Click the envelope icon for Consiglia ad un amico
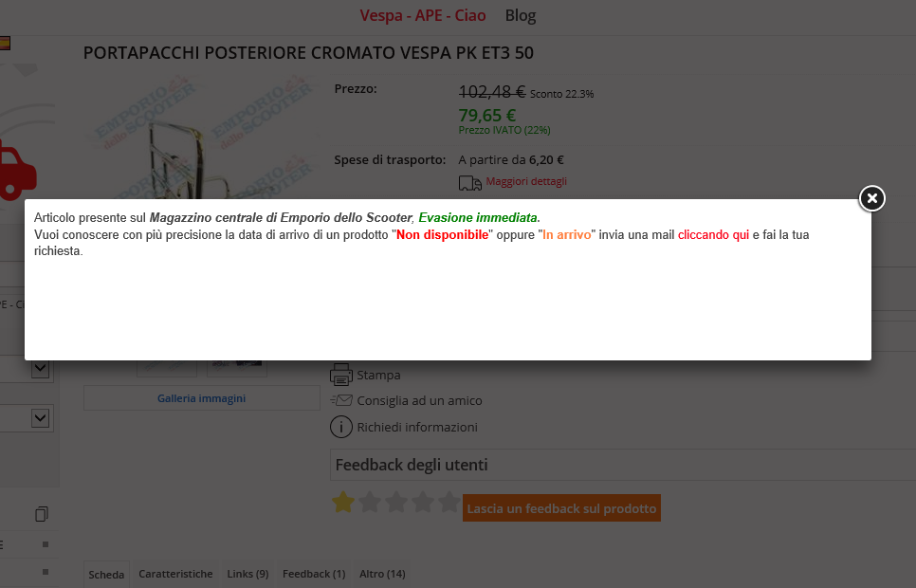This screenshot has height=588, width=916. (x=341, y=400)
